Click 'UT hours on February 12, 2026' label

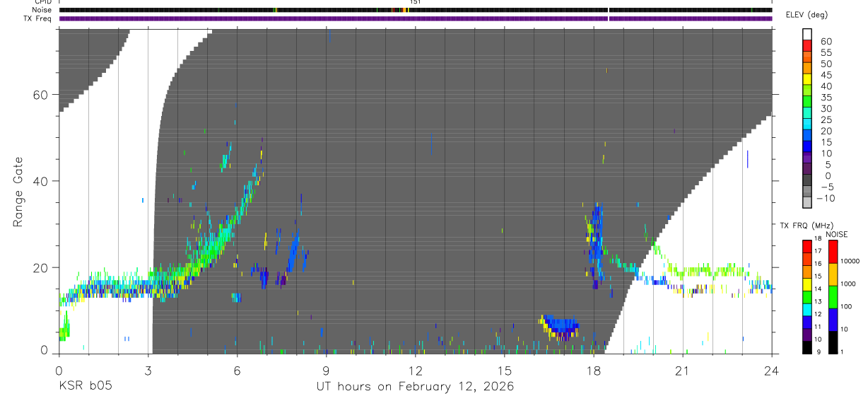coord(414,387)
